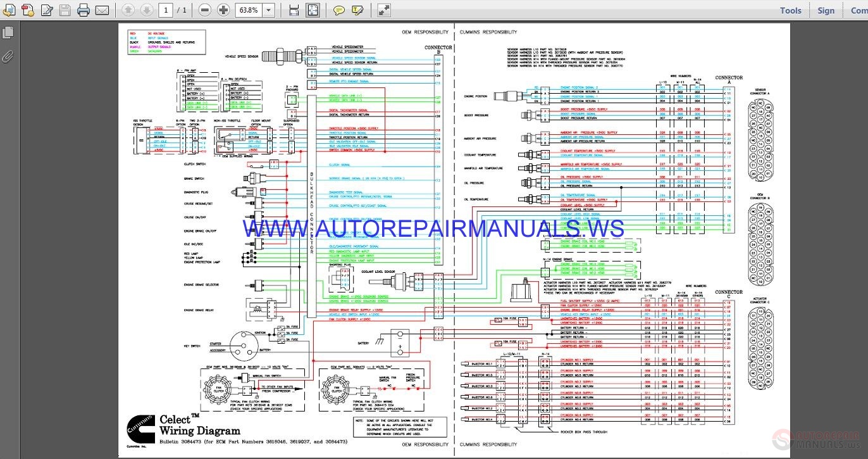Click the INJECTOR NO.1 label
This screenshot has width=868, height=459.
(481, 364)
